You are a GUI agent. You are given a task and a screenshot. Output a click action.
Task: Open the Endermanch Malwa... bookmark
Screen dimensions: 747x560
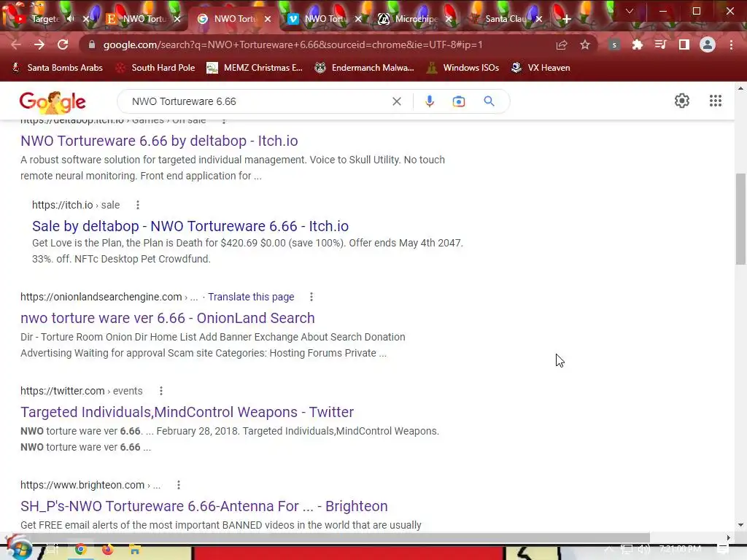(364, 68)
